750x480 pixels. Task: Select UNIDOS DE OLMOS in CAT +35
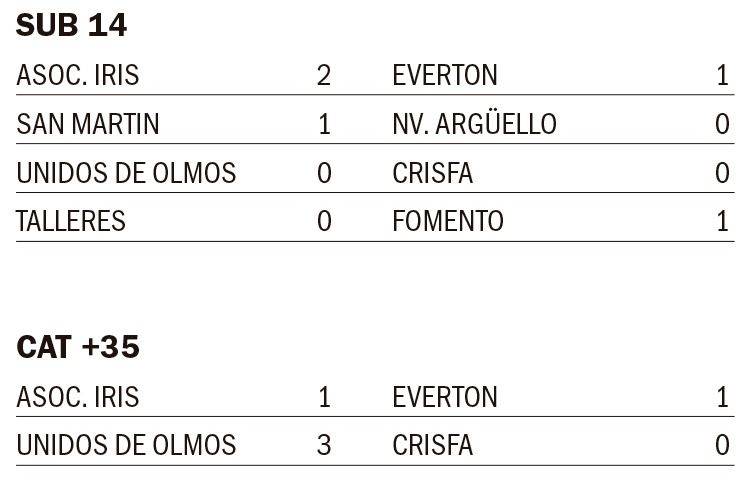pos(126,445)
